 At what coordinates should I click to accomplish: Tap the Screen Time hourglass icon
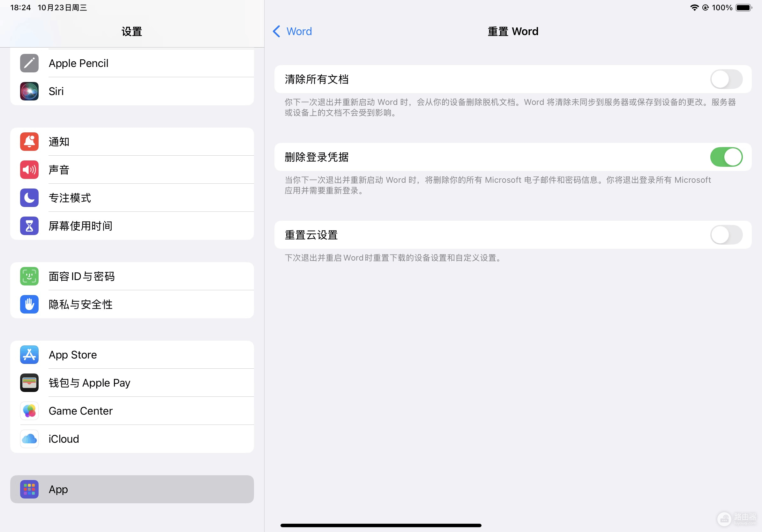click(x=29, y=226)
